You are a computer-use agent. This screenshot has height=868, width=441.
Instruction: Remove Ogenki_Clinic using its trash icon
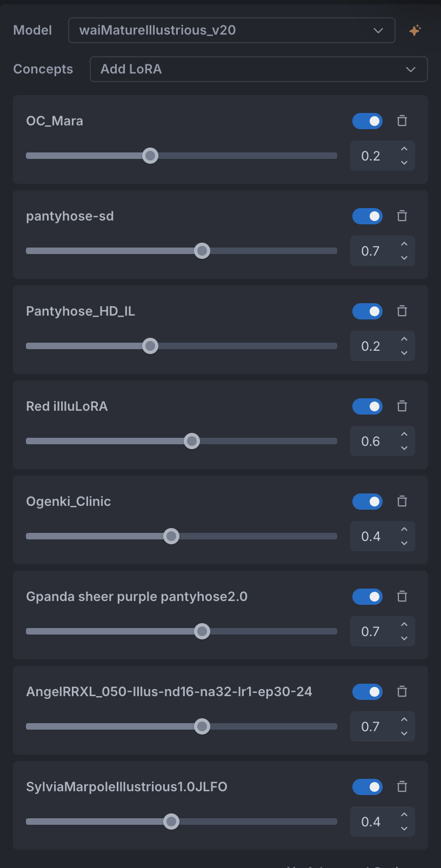tap(402, 502)
